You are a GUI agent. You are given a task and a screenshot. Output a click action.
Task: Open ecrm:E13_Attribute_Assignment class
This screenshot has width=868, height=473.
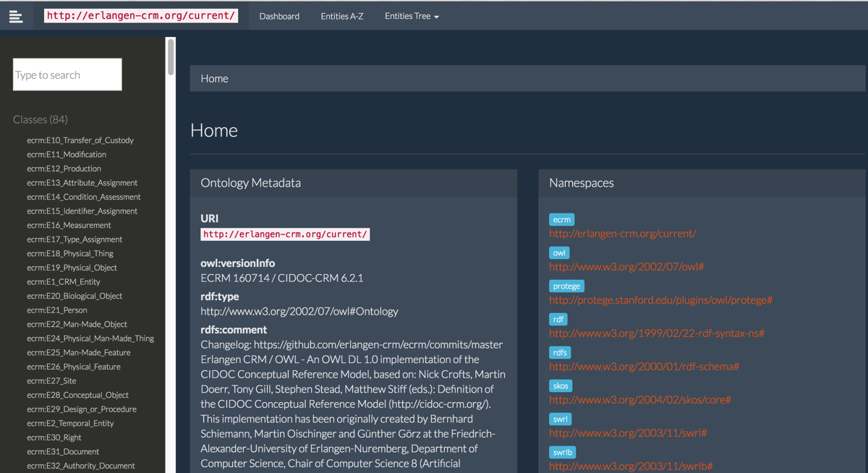(82, 183)
